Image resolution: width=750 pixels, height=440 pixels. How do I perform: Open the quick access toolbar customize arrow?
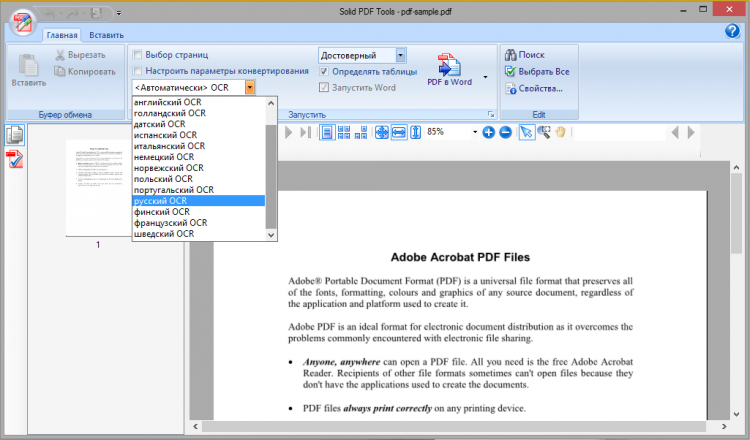119,13
